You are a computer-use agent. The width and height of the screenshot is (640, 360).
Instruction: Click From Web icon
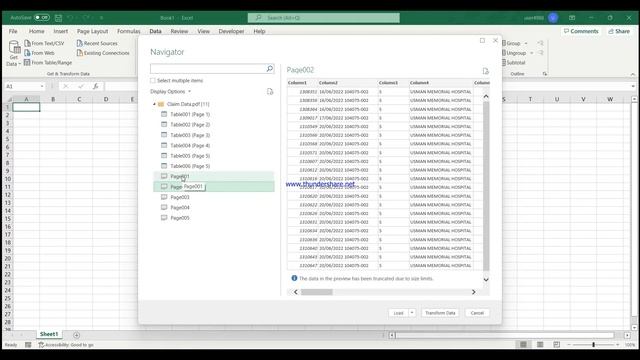(x=27, y=53)
